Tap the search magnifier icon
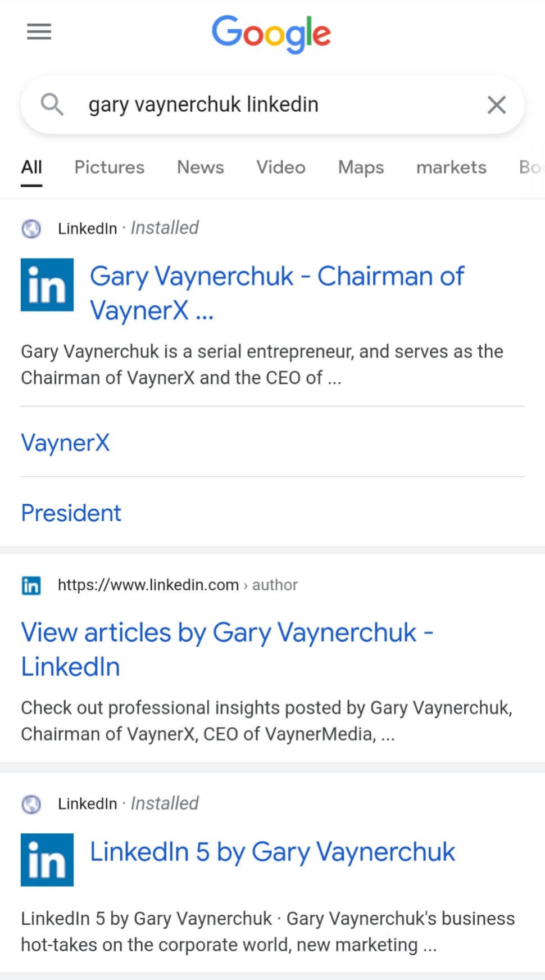Image resolution: width=545 pixels, height=980 pixels. click(52, 105)
